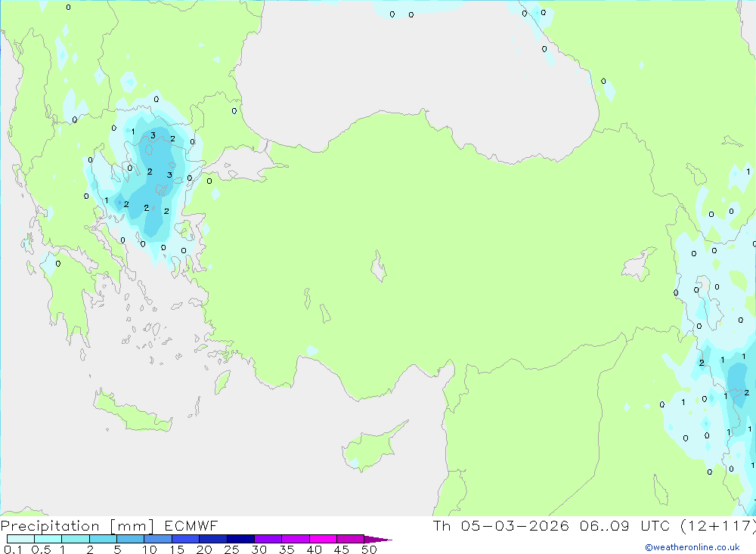756x554 pixels.
Task: Click the legend label '35'
Action: point(287,549)
